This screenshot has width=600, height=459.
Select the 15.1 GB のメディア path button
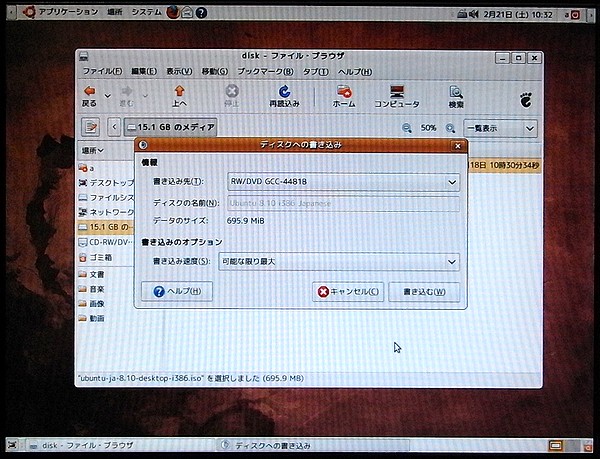[170, 127]
